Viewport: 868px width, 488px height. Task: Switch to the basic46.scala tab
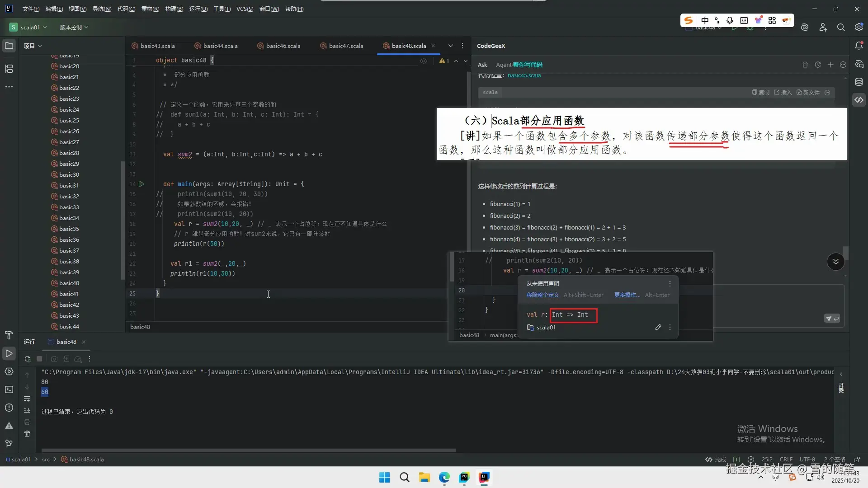click(283, 46)
